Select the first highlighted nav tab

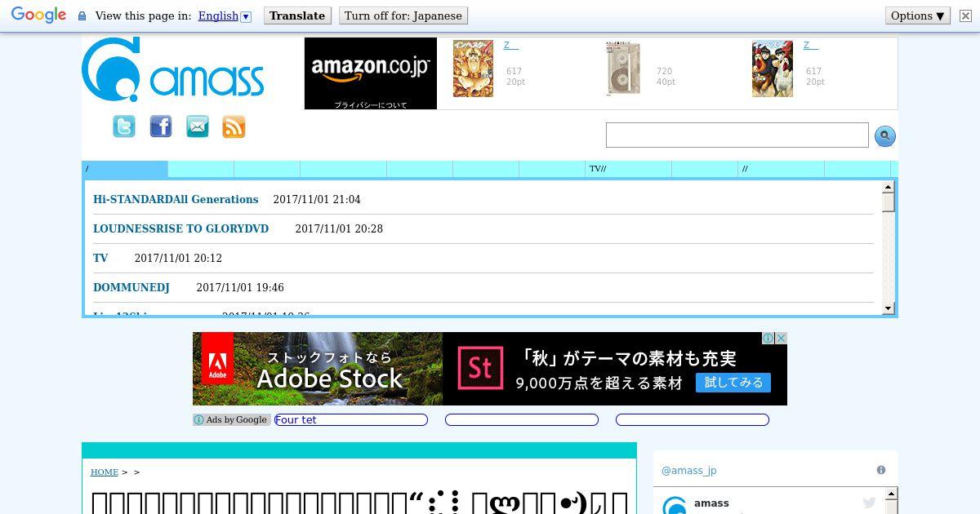coord(125,169)
